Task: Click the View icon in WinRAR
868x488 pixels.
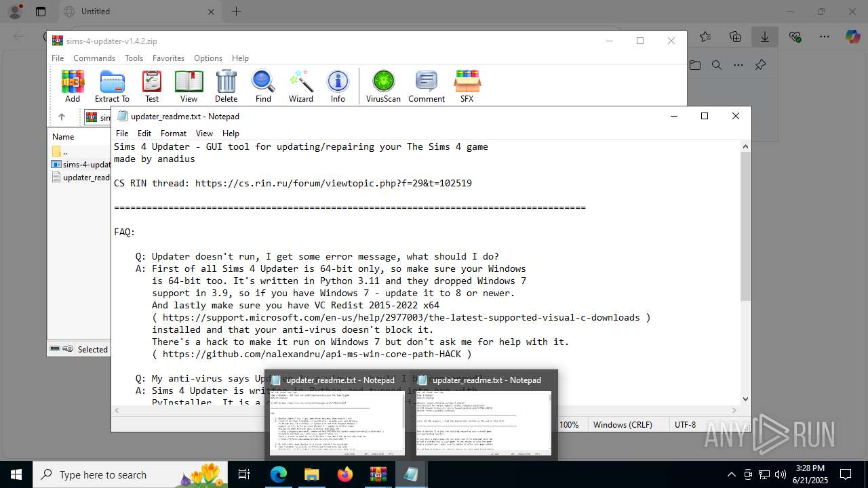Action: 189,86
